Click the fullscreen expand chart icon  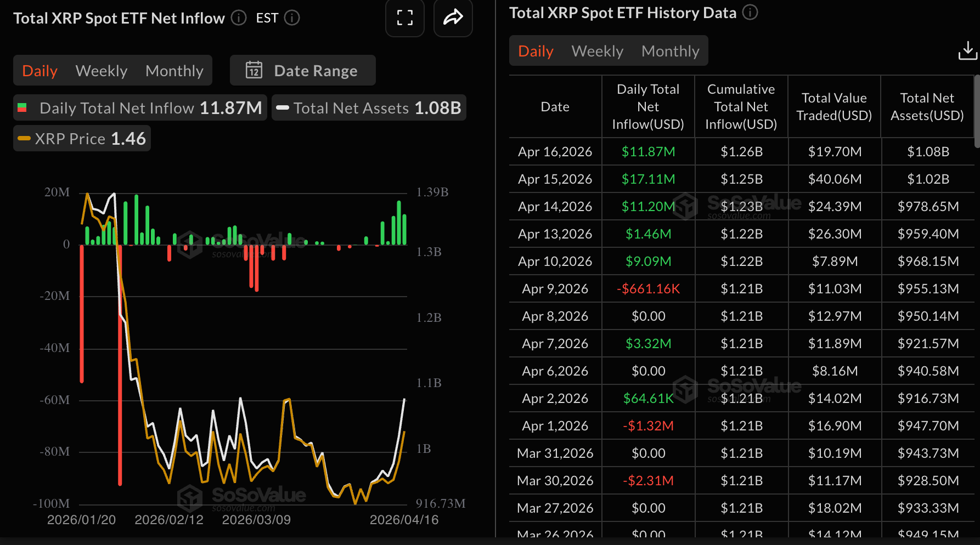pos(404,18)
